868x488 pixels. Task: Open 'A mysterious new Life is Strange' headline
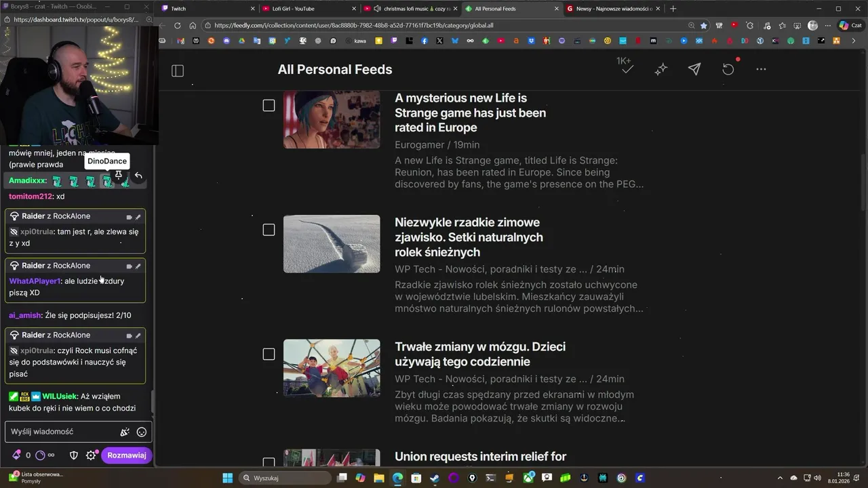[470, 113]
